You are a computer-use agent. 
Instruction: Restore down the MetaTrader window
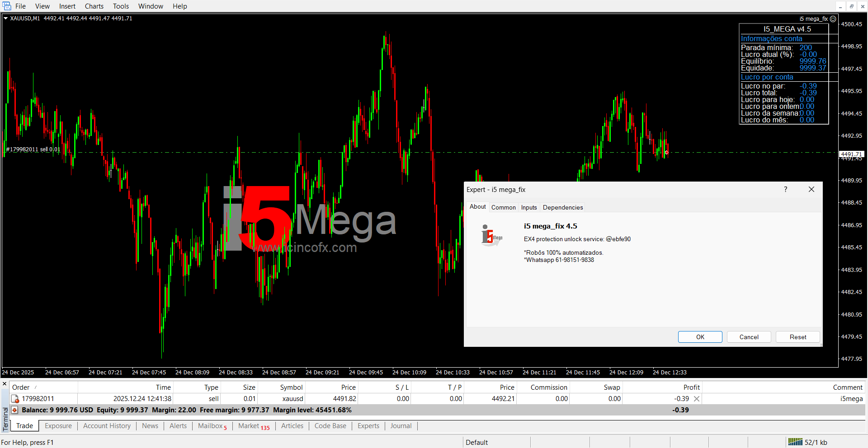click(852, 6)
